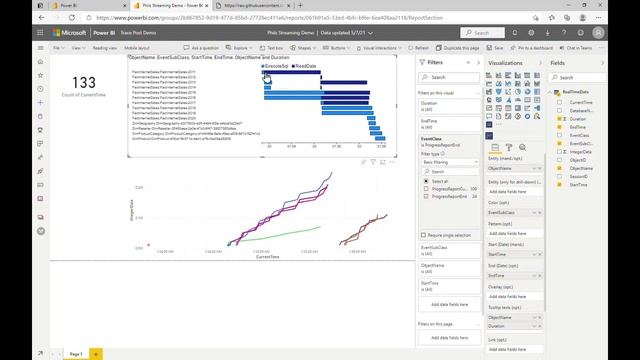Screen dimensions: 640x360
Task: Collapse the Filters pane arrow
Action: [478, 62]
